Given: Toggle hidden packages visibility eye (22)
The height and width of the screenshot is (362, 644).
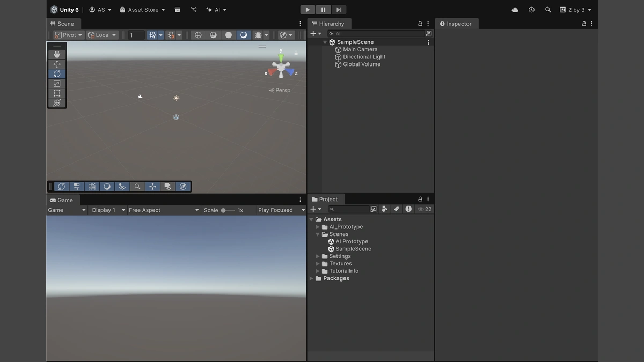Looking at the screenshot, I should (425, 209).
